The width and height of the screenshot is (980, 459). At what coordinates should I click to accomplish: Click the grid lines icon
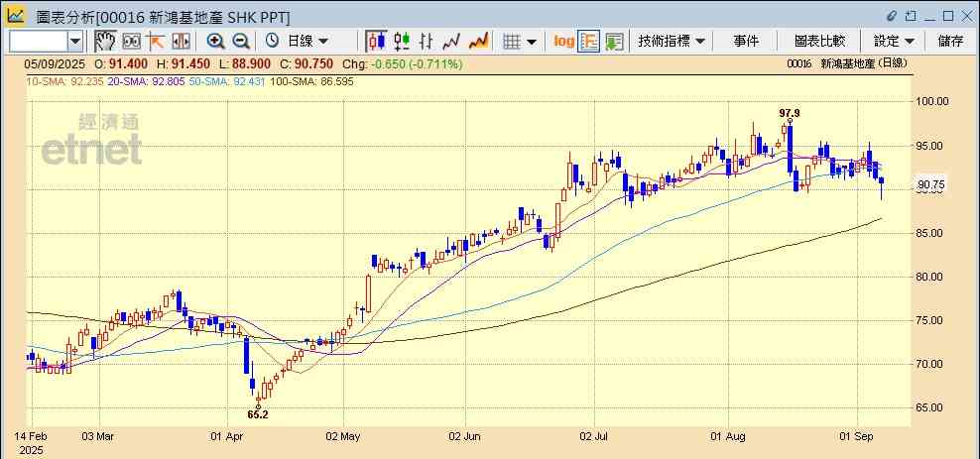pyautogui.click(x=512, y=42)
